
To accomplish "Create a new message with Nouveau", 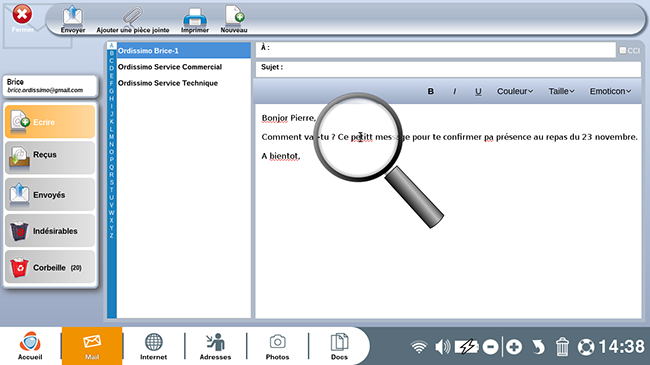I will click(234, 19).
